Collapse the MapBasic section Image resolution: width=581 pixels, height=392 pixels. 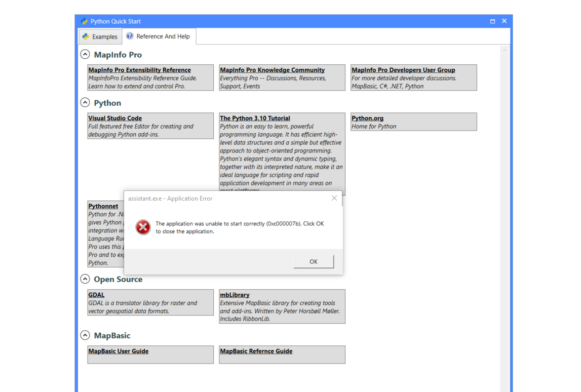(85, 335)
